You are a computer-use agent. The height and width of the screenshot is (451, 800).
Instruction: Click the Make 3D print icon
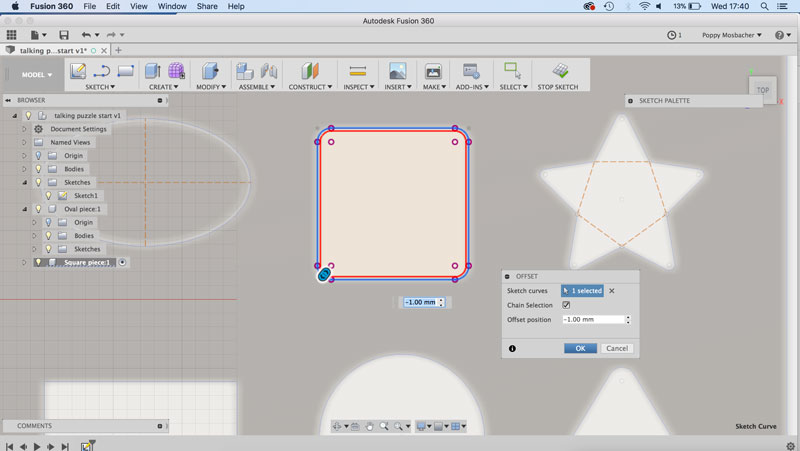(433, 71)
